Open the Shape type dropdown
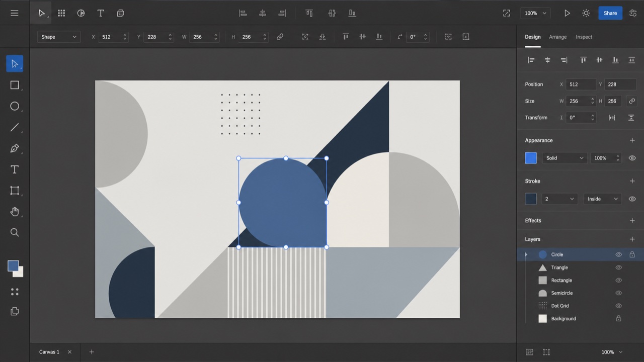Screen dimensions: 644x362 (59, 37)
